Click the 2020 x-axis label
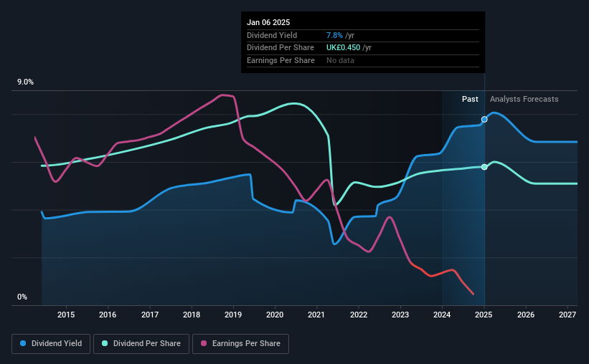The width and height of the screenshot is (589, 364). pos(275,315)
